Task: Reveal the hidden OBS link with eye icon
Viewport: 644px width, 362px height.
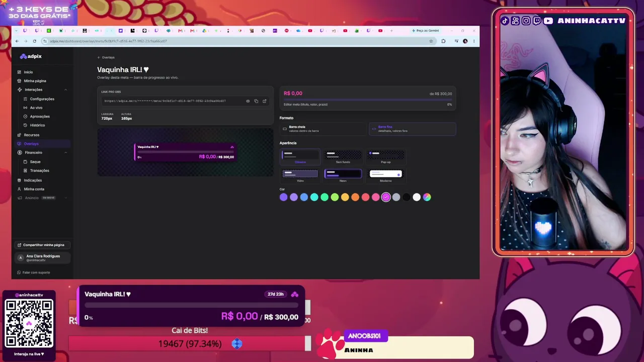Action: point(248,101)
